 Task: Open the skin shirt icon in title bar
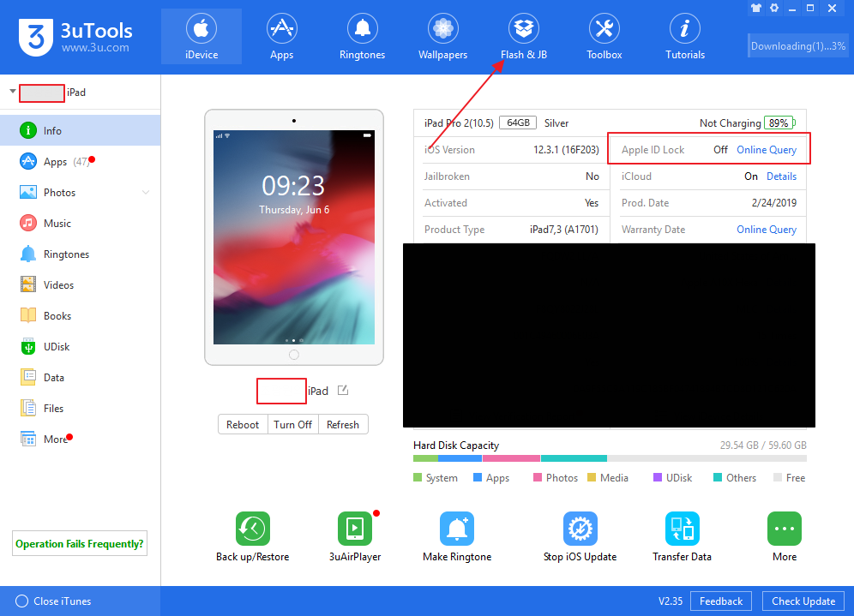click(756, 9)
